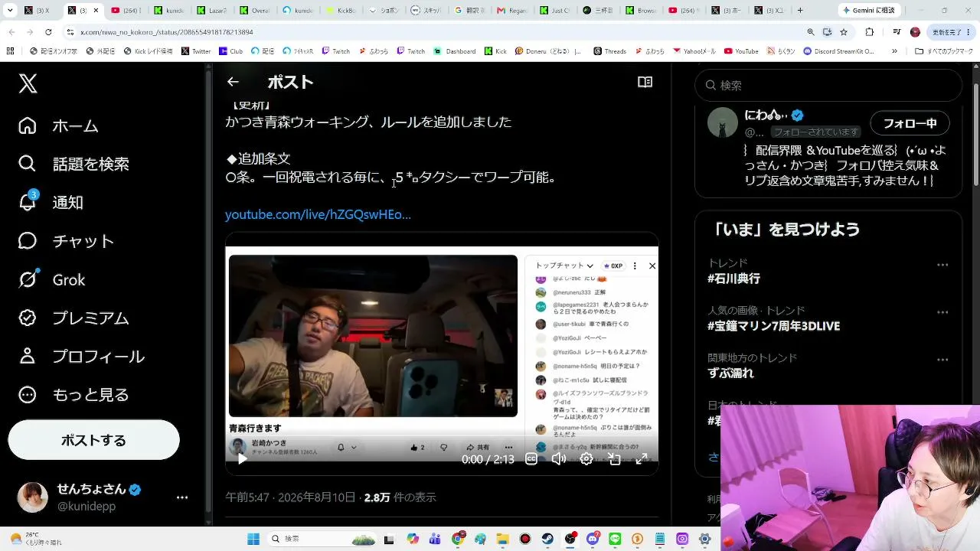Open the Windows Start menu

tap(253, 539)
